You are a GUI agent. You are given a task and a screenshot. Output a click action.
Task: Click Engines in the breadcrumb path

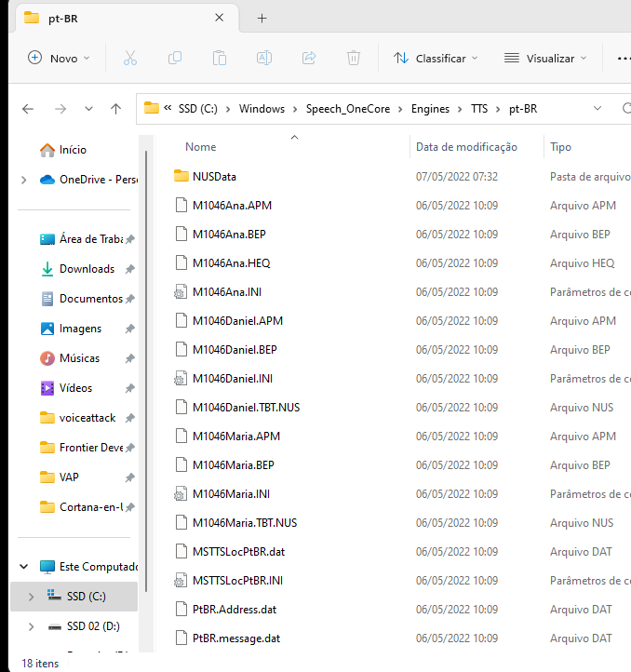430,109
